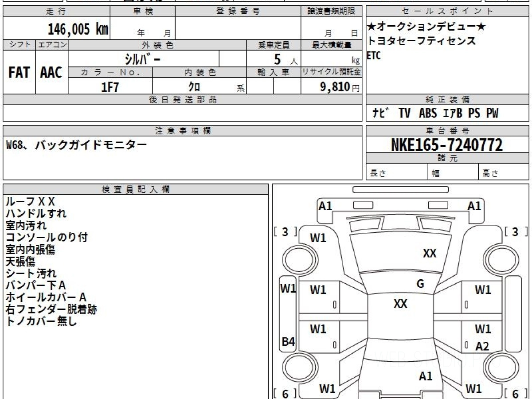Select the 検査員記入欄 section header
Screen dimensions: 532x399
[x=136, y=189]
